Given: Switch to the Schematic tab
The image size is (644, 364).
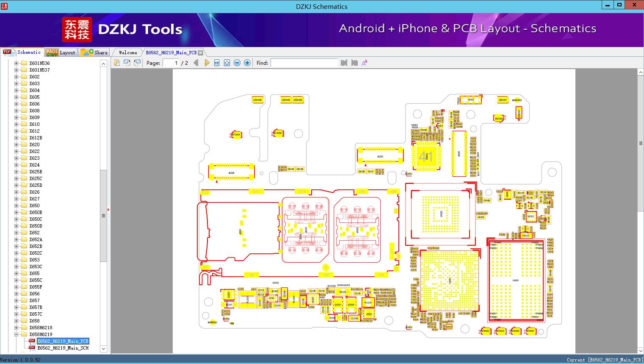Looking at the screenshot, I should (x=22, y=52).
